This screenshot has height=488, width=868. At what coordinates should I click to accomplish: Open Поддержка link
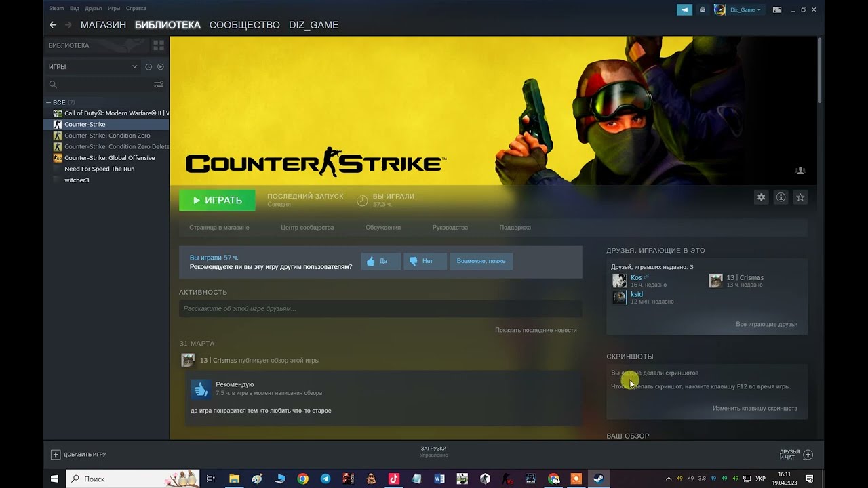point(515,228)
